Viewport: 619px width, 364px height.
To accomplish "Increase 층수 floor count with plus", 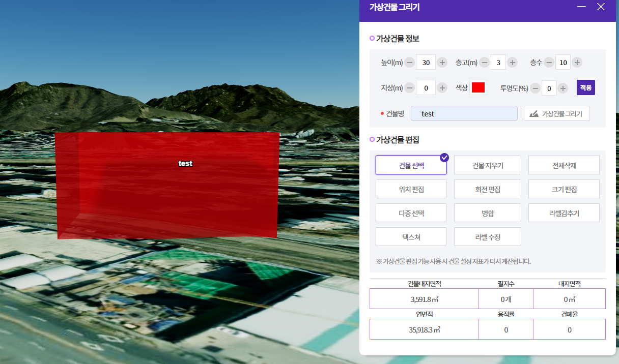I will tap(577, 63).
